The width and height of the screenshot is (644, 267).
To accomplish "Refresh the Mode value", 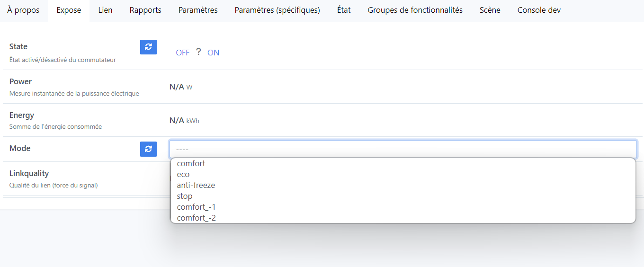I will [148, 149].
